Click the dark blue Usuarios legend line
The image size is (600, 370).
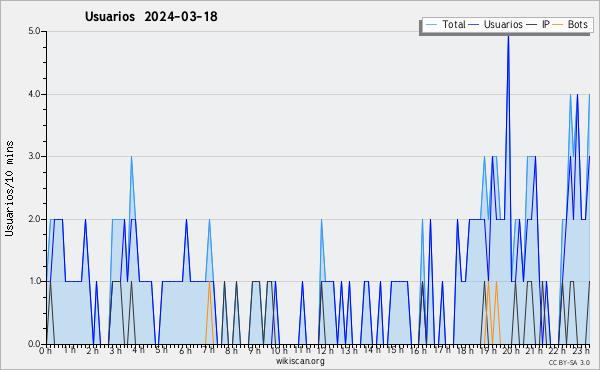[x=474, y=25]
